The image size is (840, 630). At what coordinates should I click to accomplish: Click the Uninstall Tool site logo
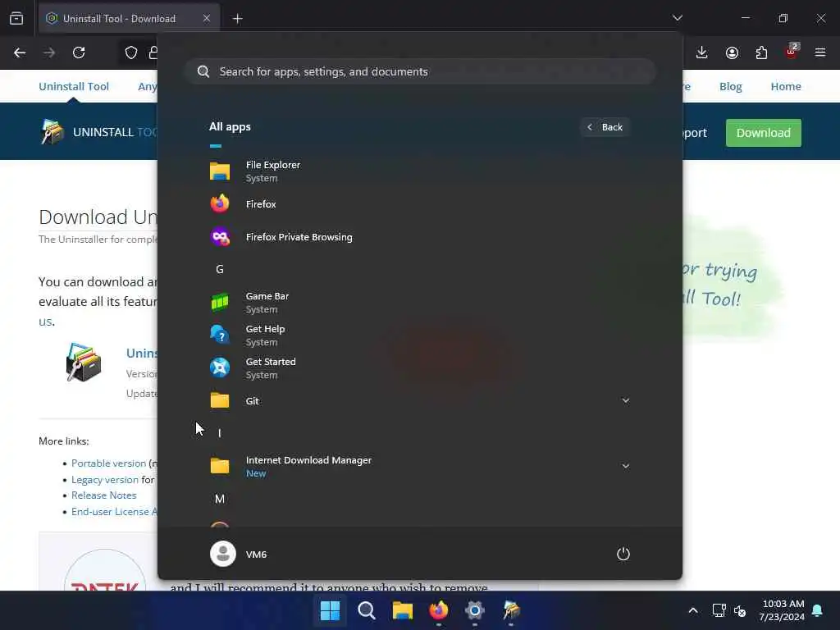[99, 132]
